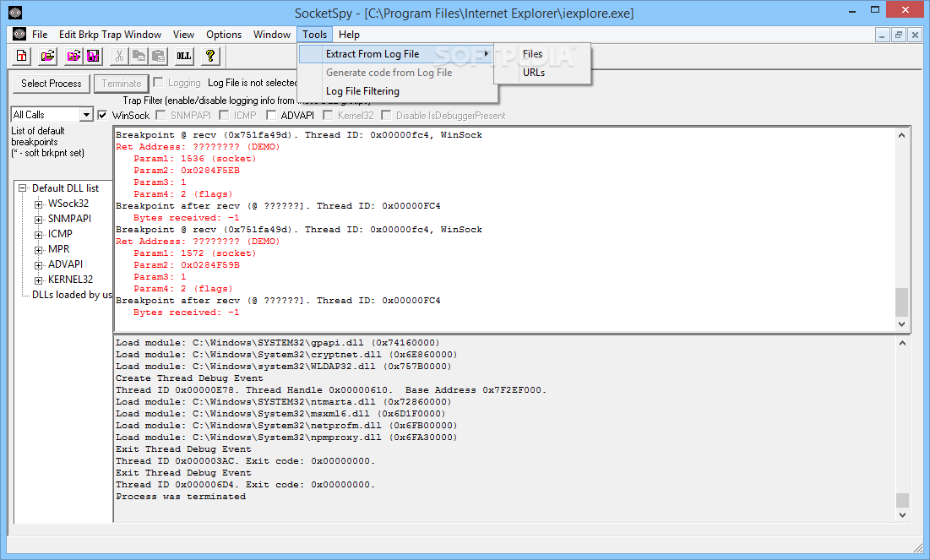Viewport: 930px width, 560px height.
Task: Select the Default DLL list label
Action: [65, 188]
